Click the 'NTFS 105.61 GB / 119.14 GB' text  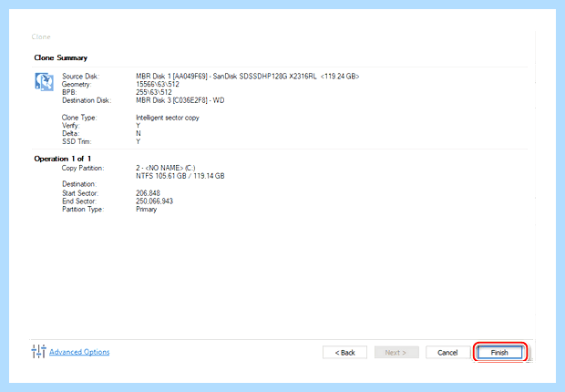[180, 176]
